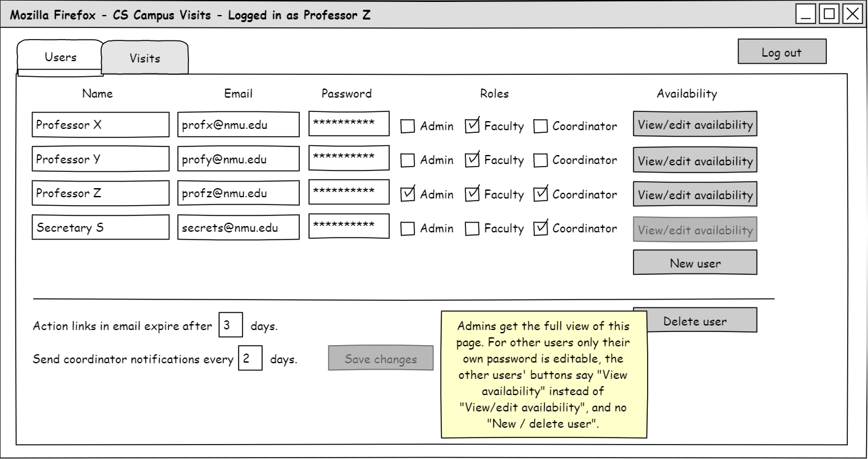Select the Users tab
Image resolution: width=868 pixels, height=459 pixels.
60,57
